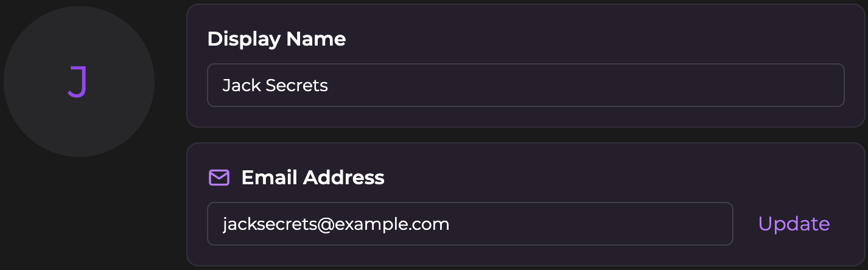Click the Update link
The height and width of the screenshot is (270, 868).
click(794, 224)
